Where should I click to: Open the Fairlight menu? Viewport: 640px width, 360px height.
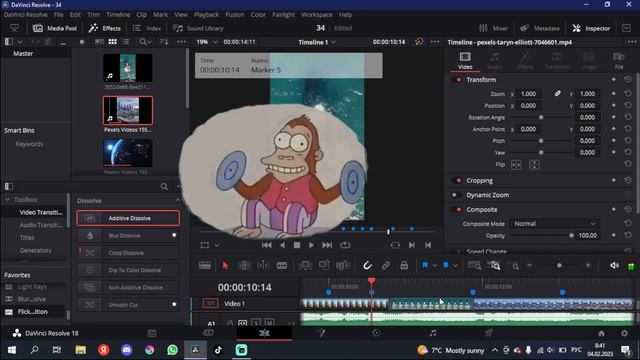coord(283,15)
